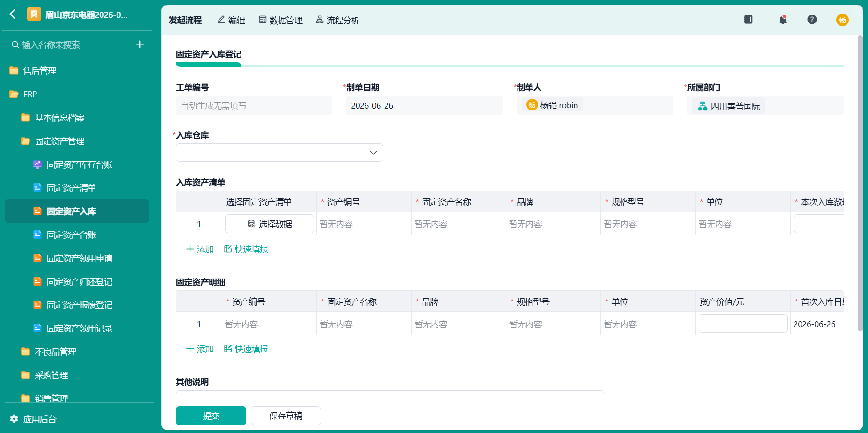Switch to the 发起流程 tab
This screenshot has height=433, width=868.
185,20
